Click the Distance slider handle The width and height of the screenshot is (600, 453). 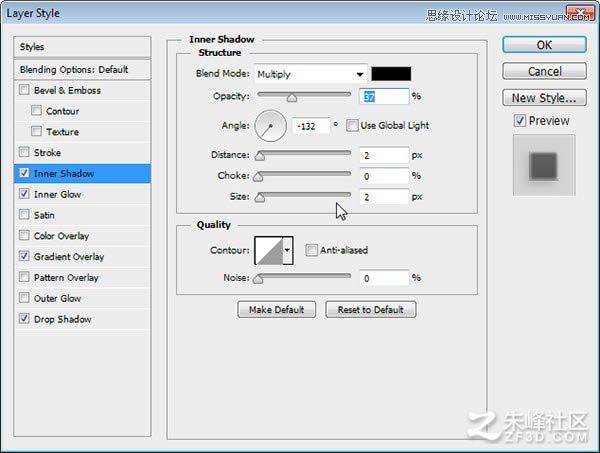[260, 156]
